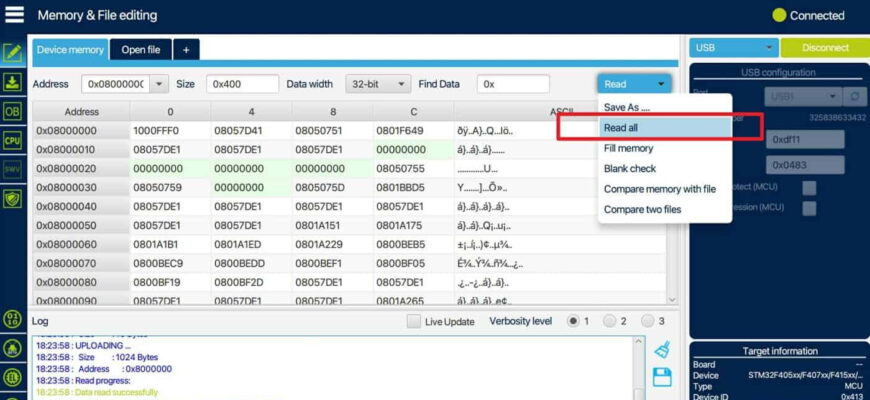Switch to the Open file tab
The width and height of the screenshot is (870, 400).
[140, 49]
